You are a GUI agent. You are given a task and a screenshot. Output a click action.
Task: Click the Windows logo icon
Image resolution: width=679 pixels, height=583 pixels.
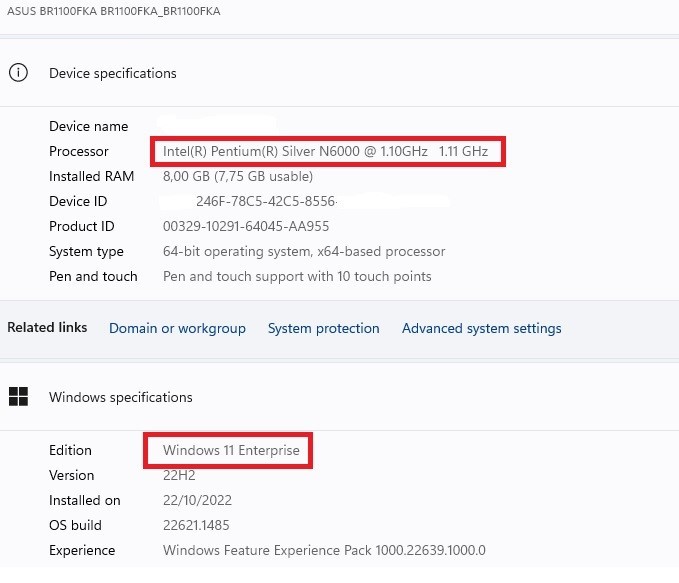point(18,396)
